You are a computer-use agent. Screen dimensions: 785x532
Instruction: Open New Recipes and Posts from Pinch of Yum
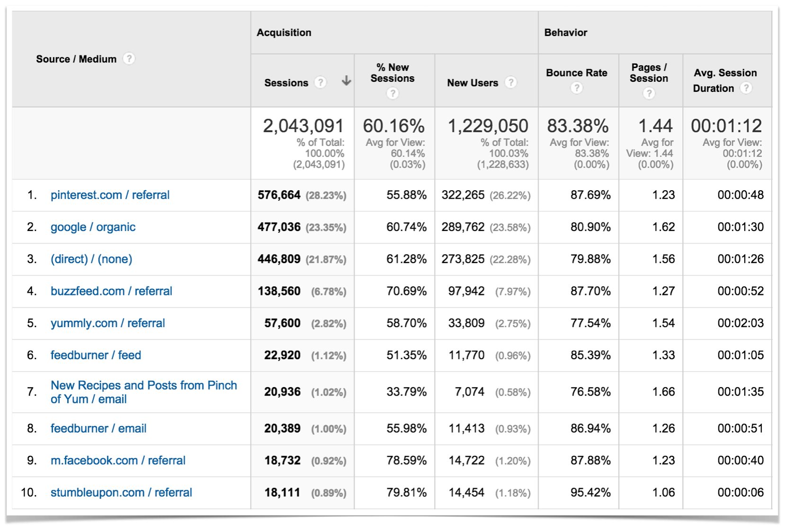tap(144, 392)
